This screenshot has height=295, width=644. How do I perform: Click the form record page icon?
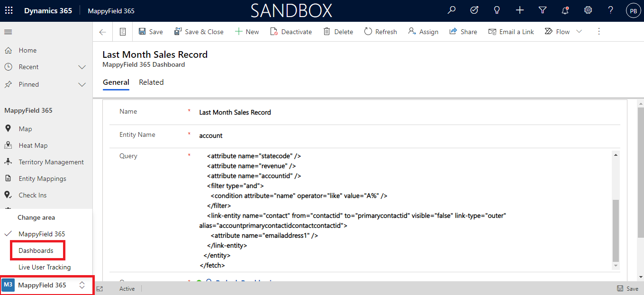tap(123, 32)
